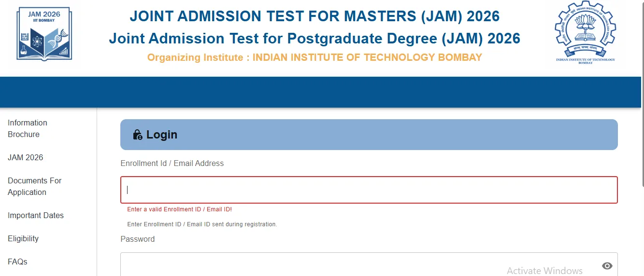Click the Organizing Institute text line
The width and height of the screenshot is (644, 276).
(315, 57)
